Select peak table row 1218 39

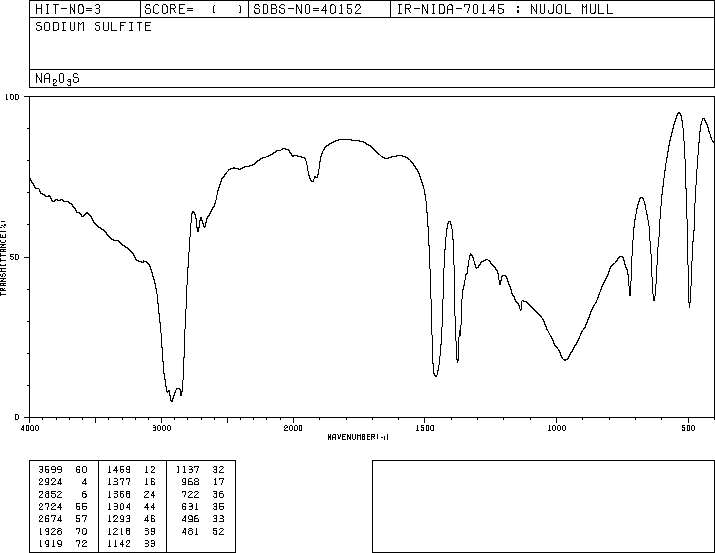point(131,531)
